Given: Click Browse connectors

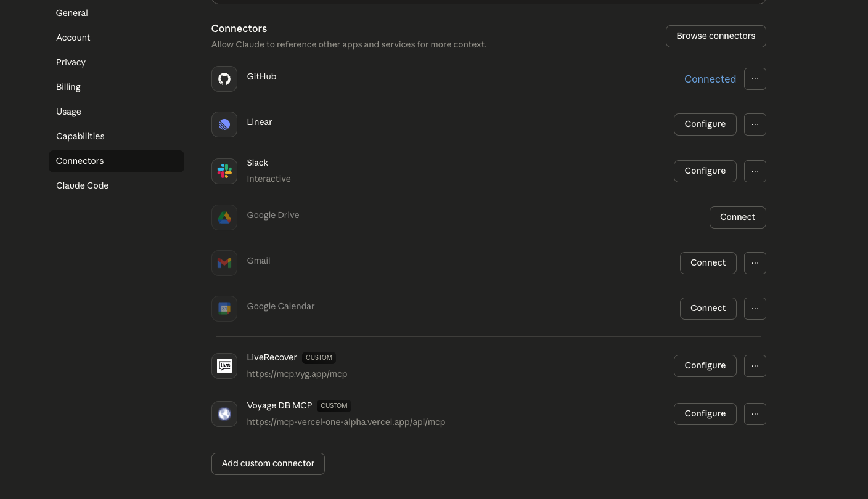Looking at the screenshot, I should (716, 36).
